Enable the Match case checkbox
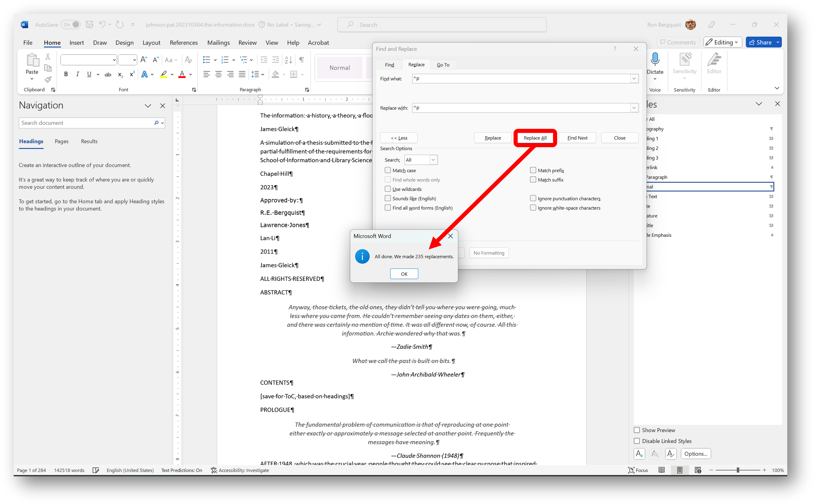Image resolution: width=815 pixels, height=504 pixels. 388,170
